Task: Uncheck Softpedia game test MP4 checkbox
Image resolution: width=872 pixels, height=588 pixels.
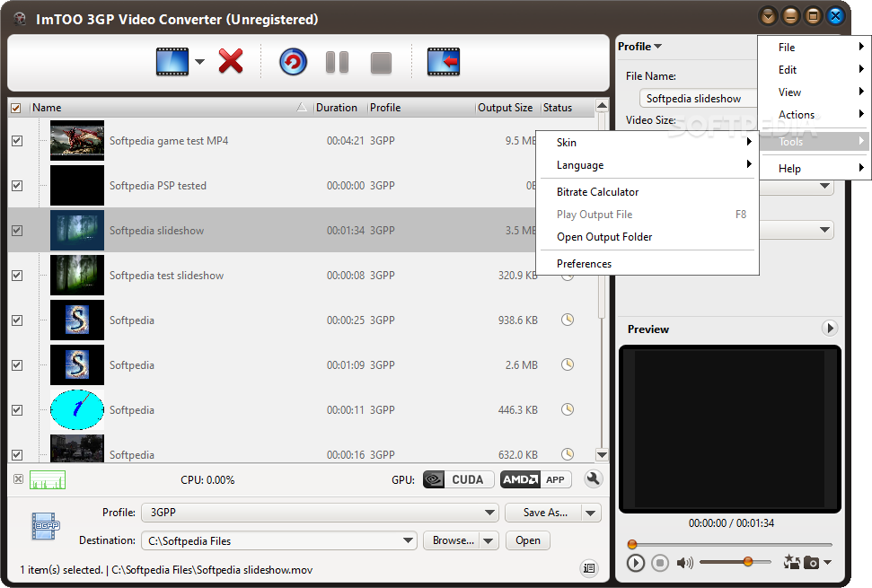Action: click(17, 141)
